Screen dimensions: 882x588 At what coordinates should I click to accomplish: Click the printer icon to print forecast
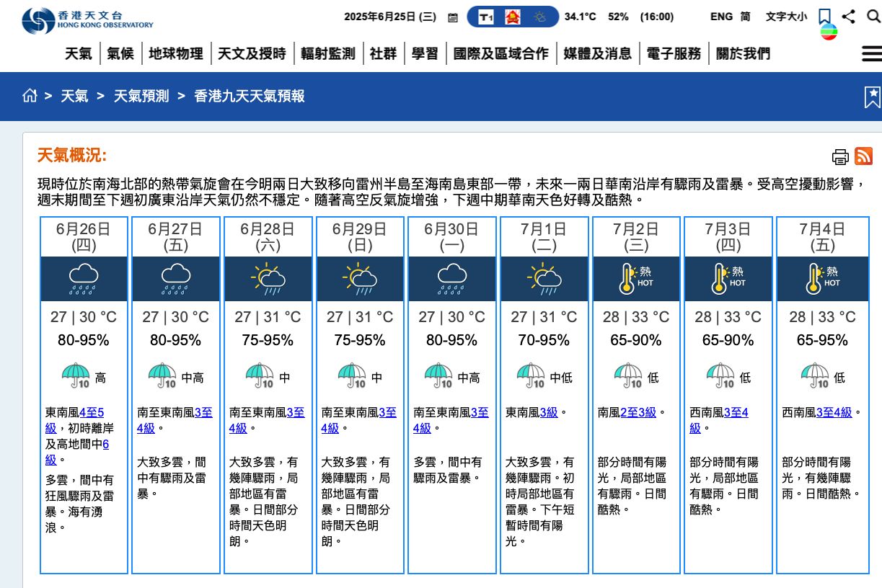tap(840, 156)
